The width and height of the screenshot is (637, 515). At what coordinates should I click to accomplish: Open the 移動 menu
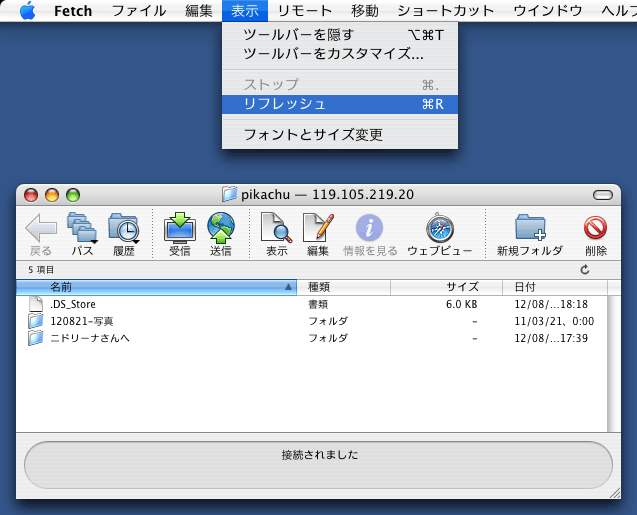coord(365,11)
